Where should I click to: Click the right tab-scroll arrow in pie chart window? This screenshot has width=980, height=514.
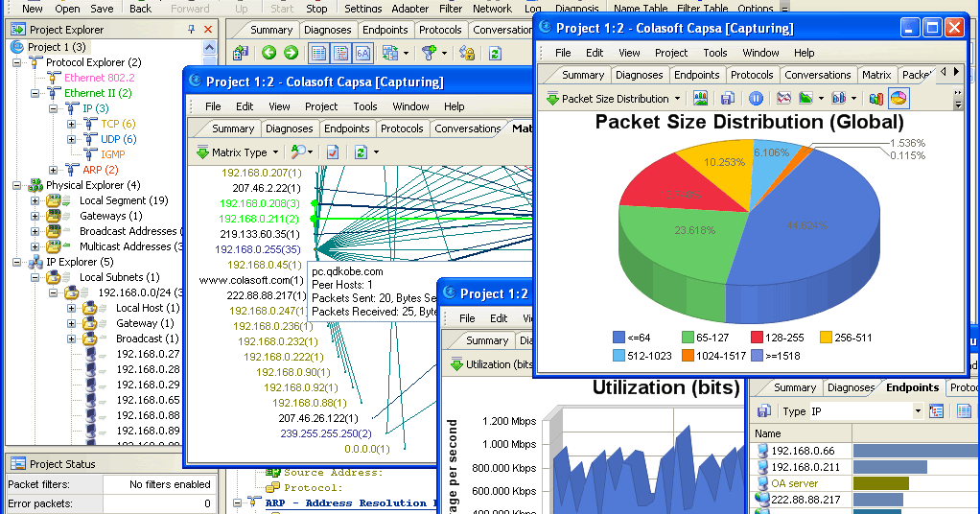pyautogui.click(x=956, y=72)
